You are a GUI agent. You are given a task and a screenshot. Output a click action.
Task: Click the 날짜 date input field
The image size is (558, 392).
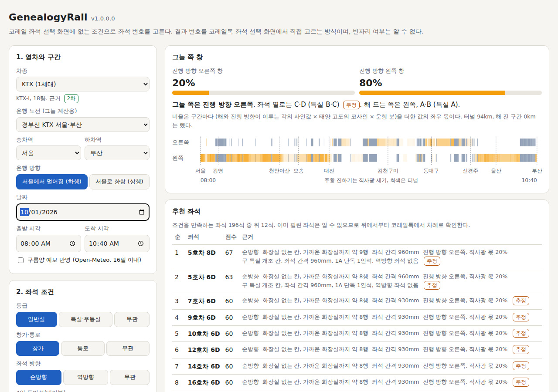coord(83,212)
